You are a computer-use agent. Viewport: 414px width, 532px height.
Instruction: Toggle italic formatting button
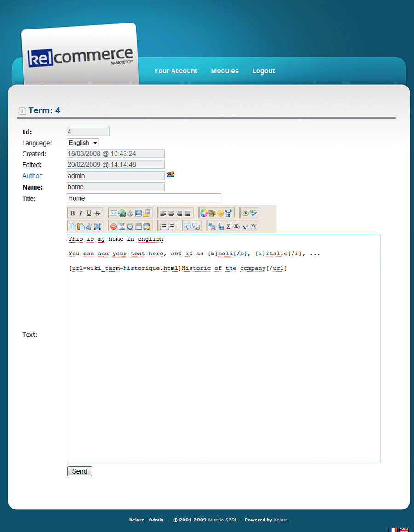80,213
